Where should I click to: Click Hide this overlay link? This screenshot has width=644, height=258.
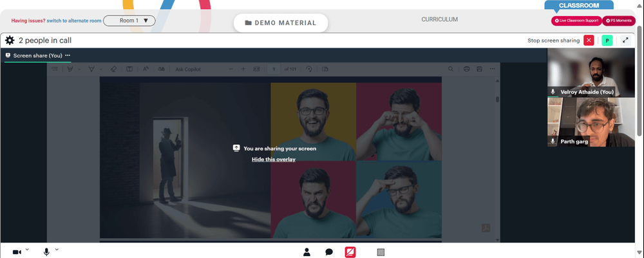coord(274,159)
